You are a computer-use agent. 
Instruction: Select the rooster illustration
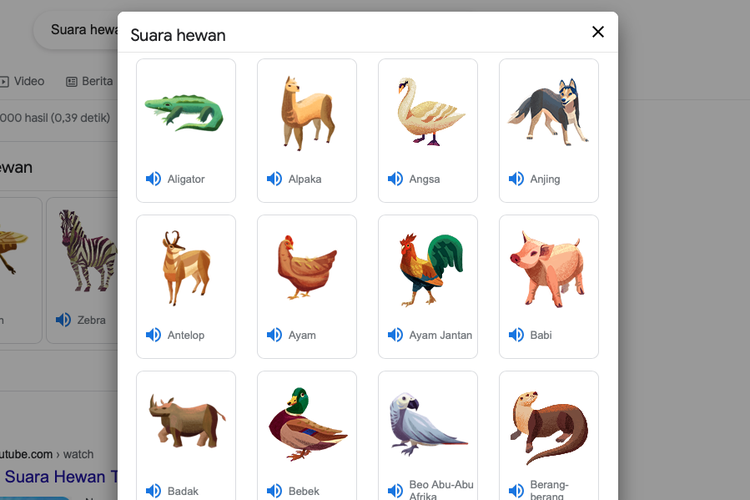[x=431, y=269]
